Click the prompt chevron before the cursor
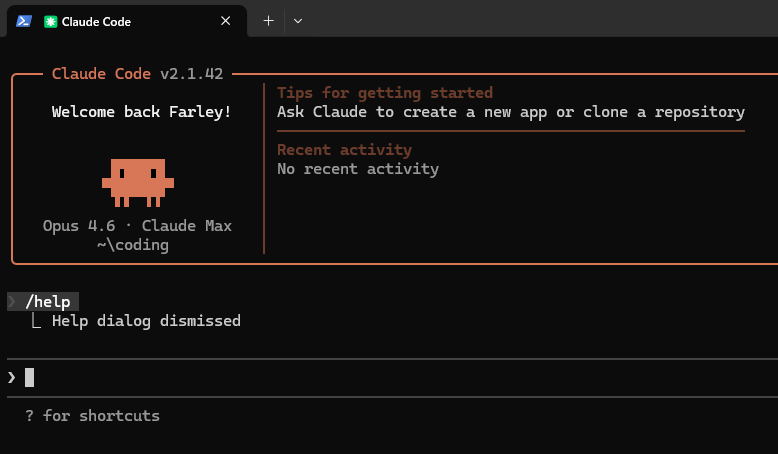The width and height of the screenshot is (778, 454). (11, 378)
